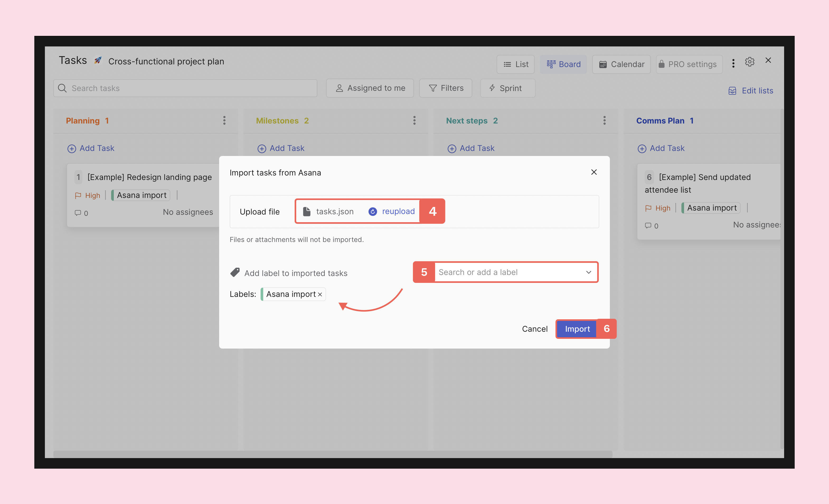The width and height of the screenshot is (829, 504).
Task: Click the tasks.json file icon
Action: point(307,211)
